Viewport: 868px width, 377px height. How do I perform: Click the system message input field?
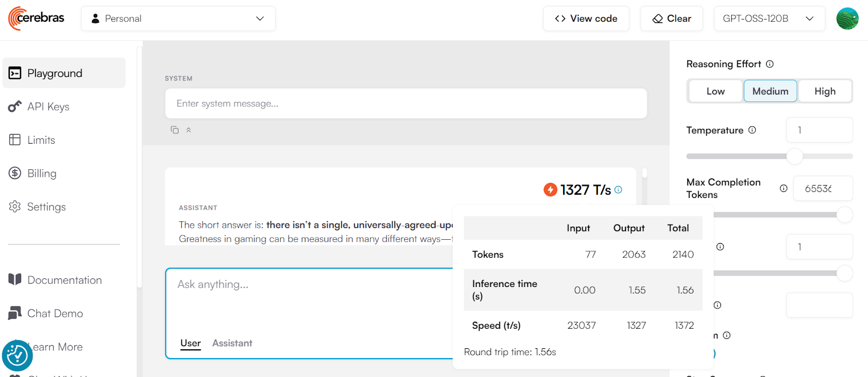tap(406, 104)
